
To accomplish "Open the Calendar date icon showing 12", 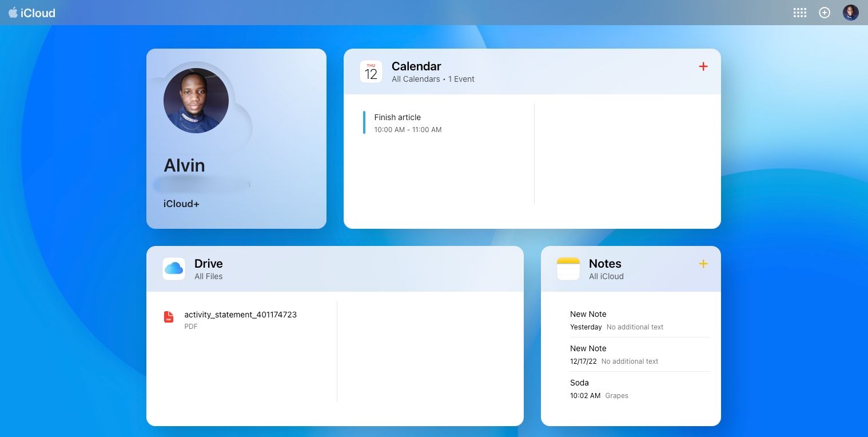I will pos(371,71).
